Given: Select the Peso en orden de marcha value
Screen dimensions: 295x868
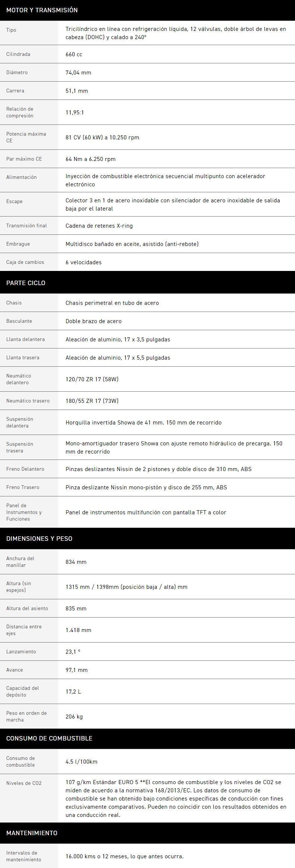Looking at the screenshot, I should (74, 716).
